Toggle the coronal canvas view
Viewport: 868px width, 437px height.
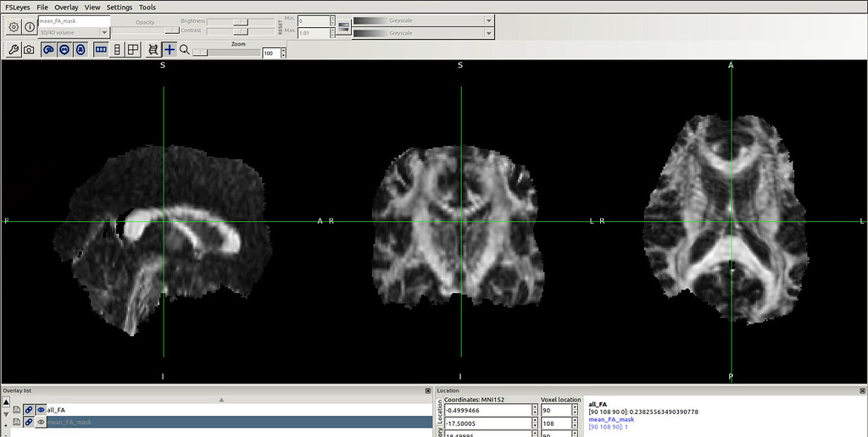[x=64, y=50]
